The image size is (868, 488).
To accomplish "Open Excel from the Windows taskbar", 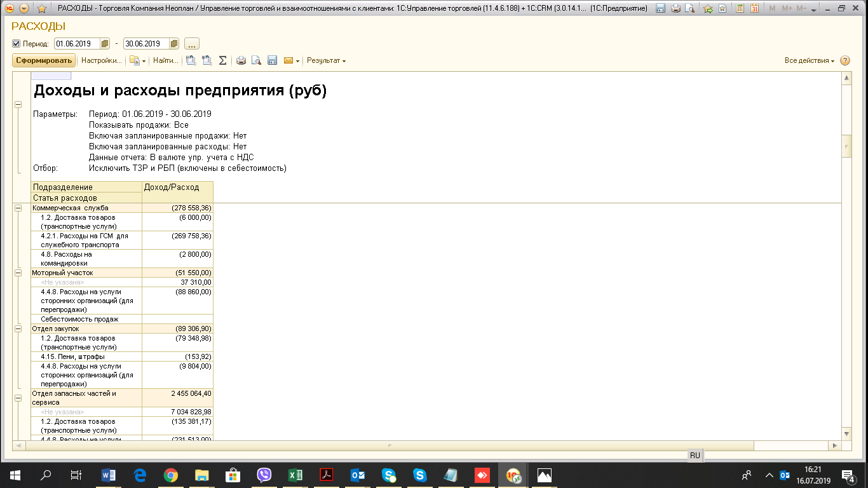I will pos(295,475).
